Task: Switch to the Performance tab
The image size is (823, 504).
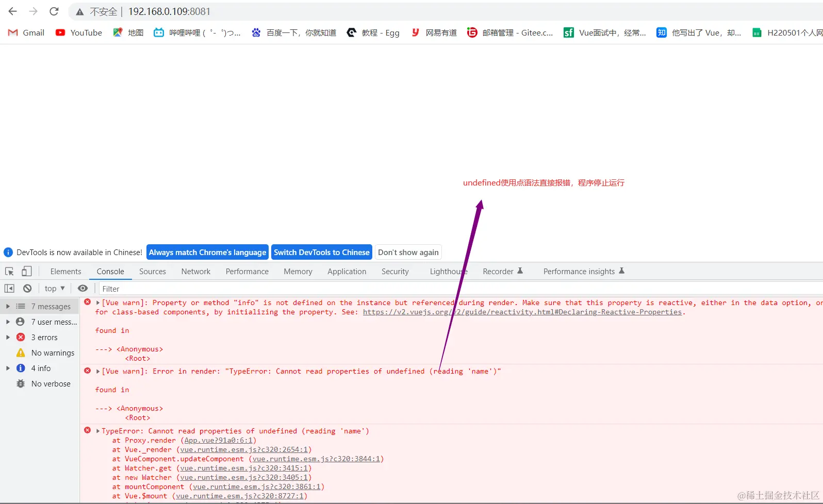Action: point(247,272)
